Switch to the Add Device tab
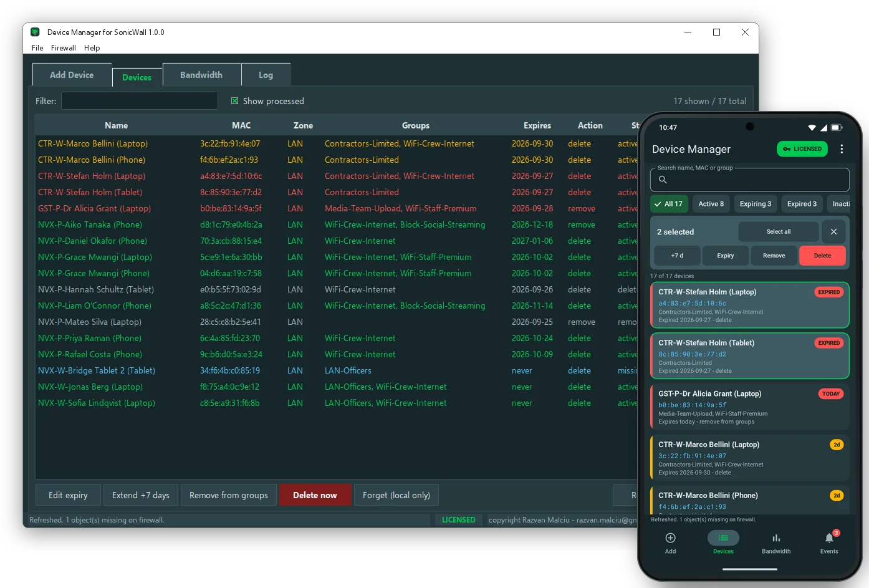Image resolution: width=869 pixels, height=588 pixels. click(x=72, y=75)
